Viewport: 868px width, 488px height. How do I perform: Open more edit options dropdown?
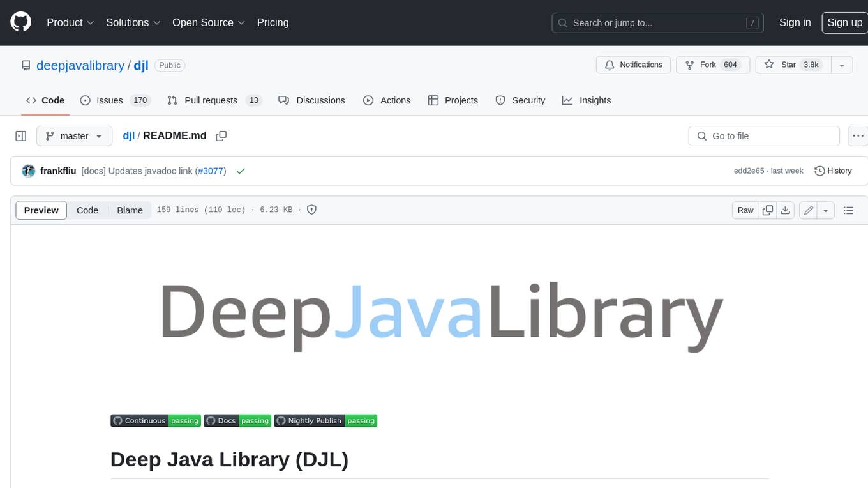pos(826,210)
